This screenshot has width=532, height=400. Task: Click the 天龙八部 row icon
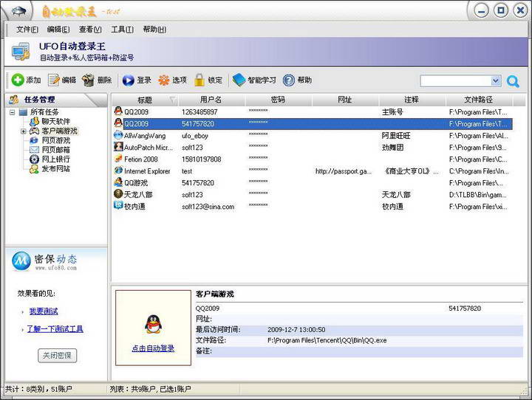pyautogui.click(x=118, y=194)
